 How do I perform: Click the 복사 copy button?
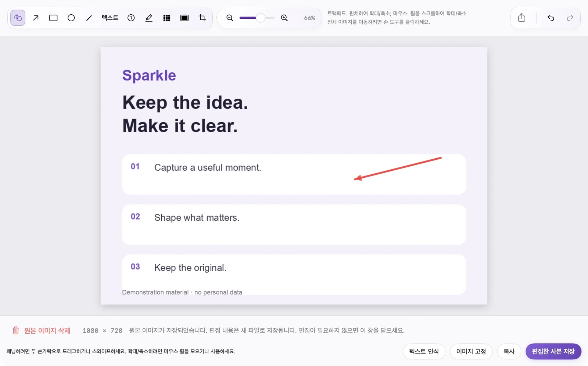click(509, 351)
